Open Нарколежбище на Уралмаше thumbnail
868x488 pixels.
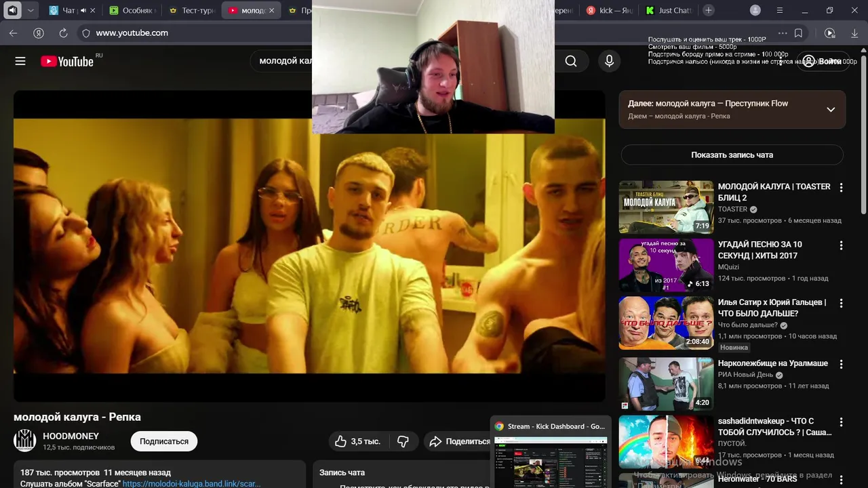[x=666, y=384]
